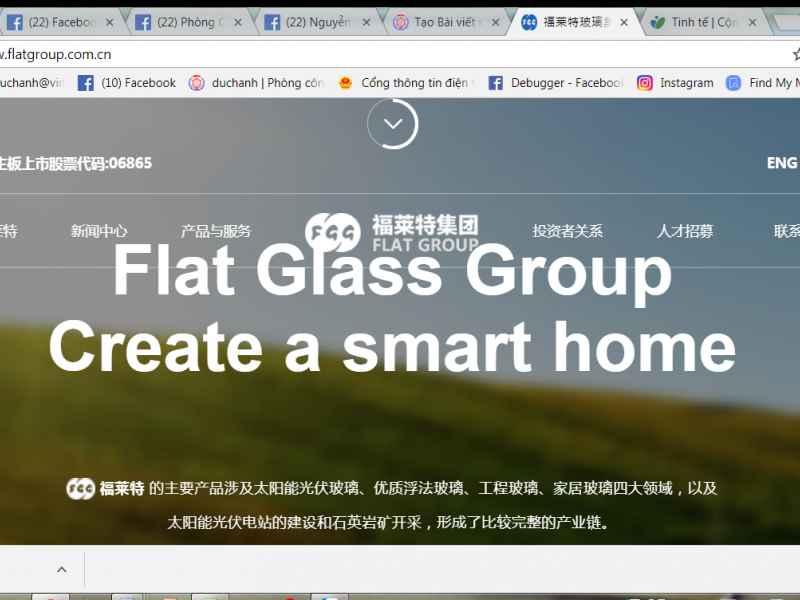Open the 产品与服务 navigation menu
Viewport: 800px width, 600px height.
[x=215, y=231]
